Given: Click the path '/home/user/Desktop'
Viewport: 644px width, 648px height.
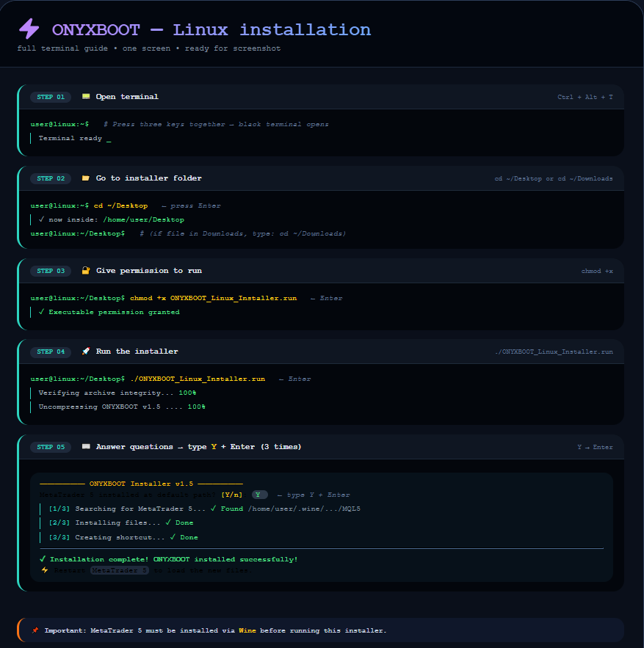Looking at the screenshot, I should click(143, 220).
